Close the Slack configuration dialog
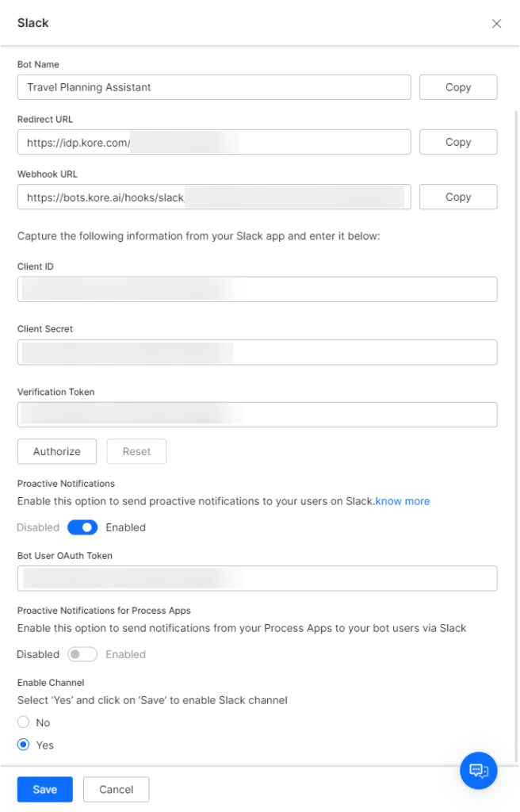 click(x=497, y=24)
